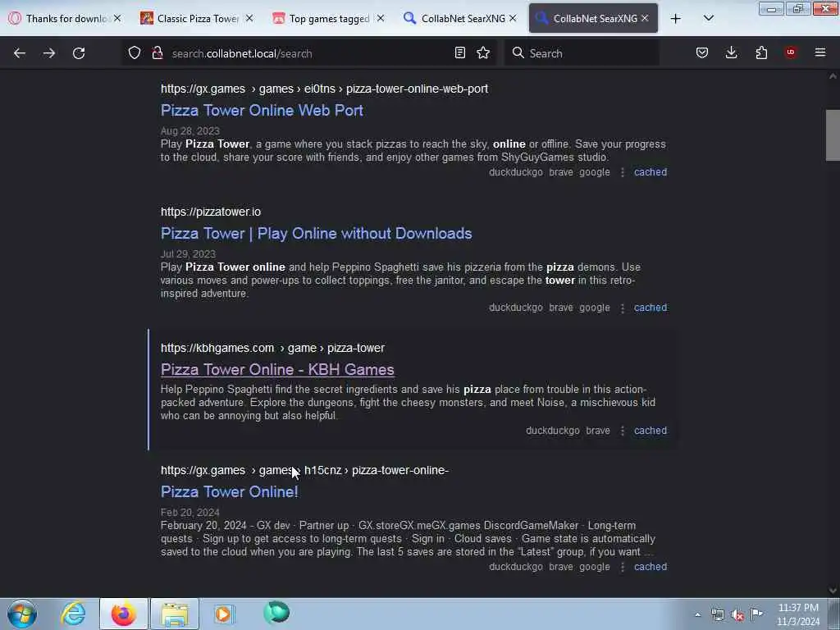840x630 pixels.
Task: Open the site security padlock icon
Action: [157, 53]
